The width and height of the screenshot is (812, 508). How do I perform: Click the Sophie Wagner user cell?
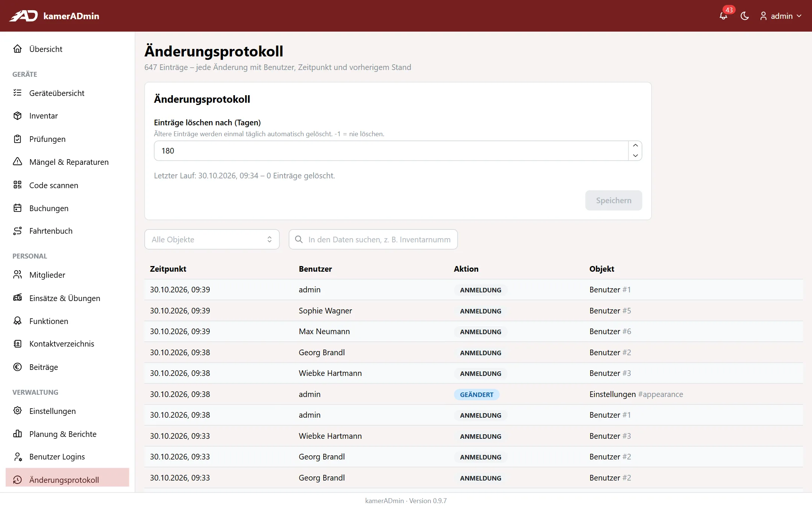coord(326,310)
